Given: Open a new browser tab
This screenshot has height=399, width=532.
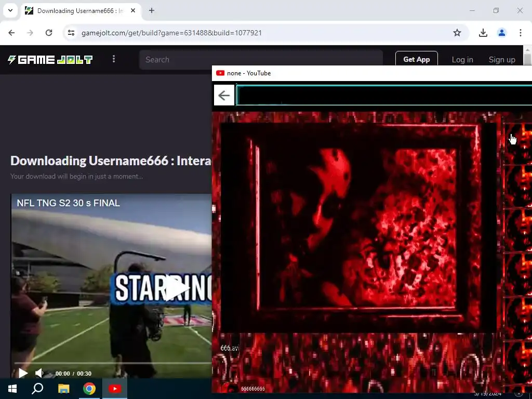Looking at the screenshot, I should (x=152, y=10).
